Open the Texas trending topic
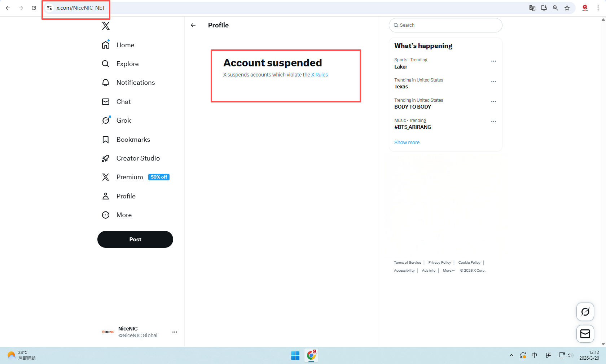The width and height of the screenshot is (606, 364). coord(401,87)
